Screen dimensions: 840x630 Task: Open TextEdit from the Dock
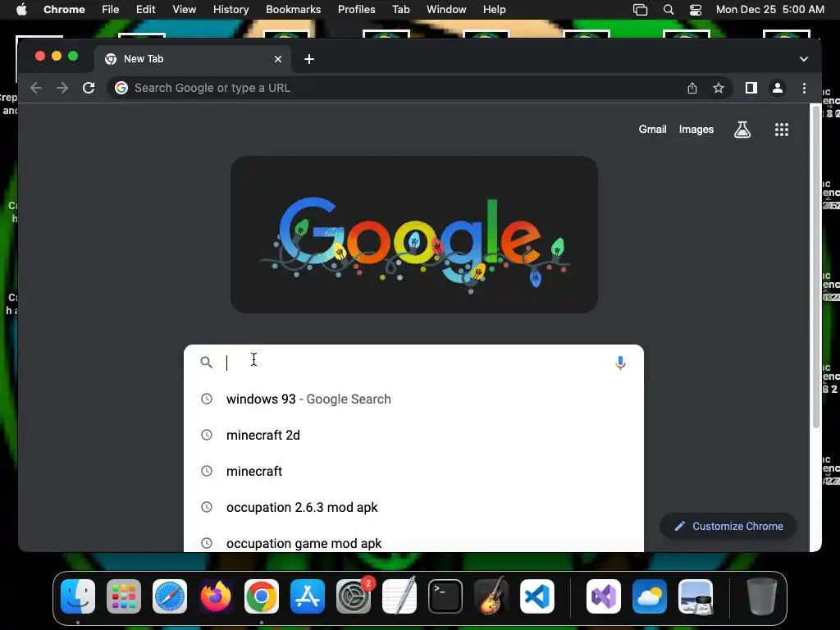399,596
